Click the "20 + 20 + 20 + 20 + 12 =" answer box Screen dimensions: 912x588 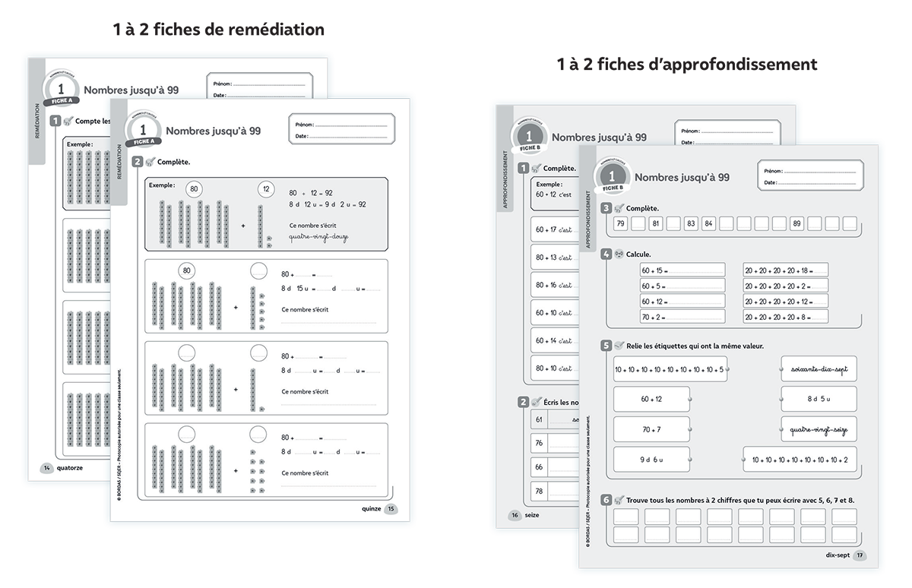pyautogui.click(x=786, y=302)
